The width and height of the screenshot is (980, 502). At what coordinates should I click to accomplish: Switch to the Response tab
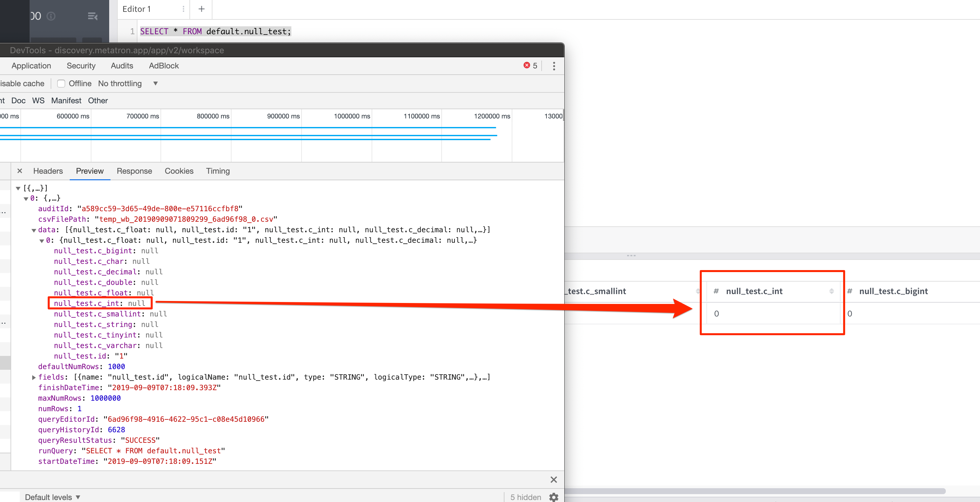coord(134,171)
